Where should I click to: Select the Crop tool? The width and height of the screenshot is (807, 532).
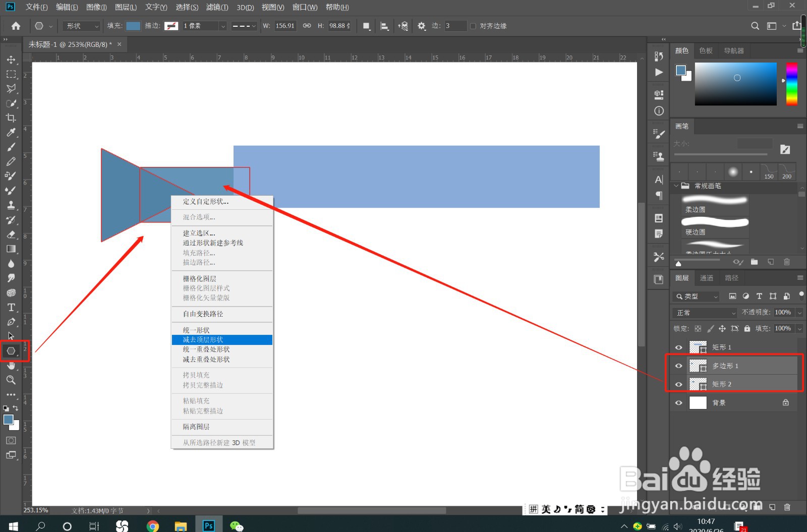11,118
